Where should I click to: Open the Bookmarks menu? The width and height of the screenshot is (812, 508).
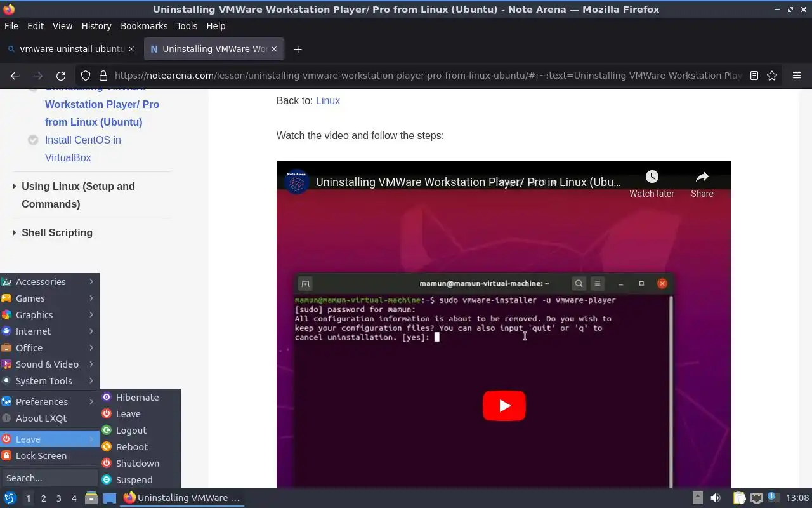144,26
